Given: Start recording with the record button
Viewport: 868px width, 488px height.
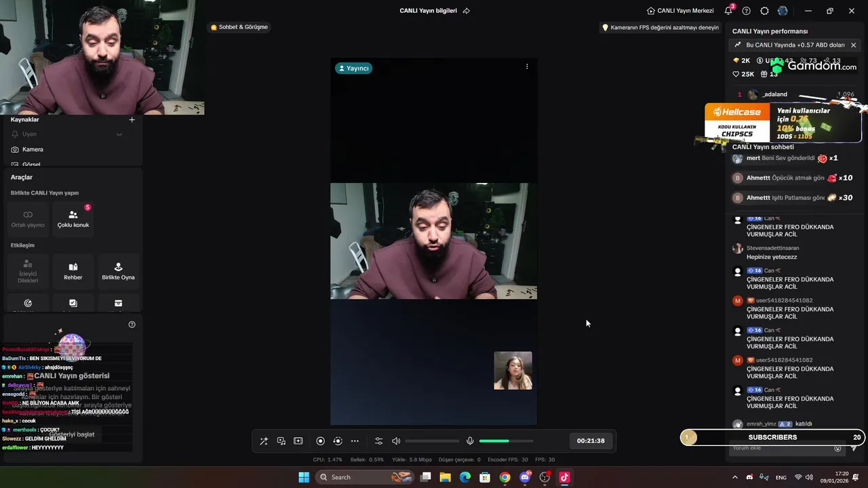Looking at the screenshot, I should 321,441.
